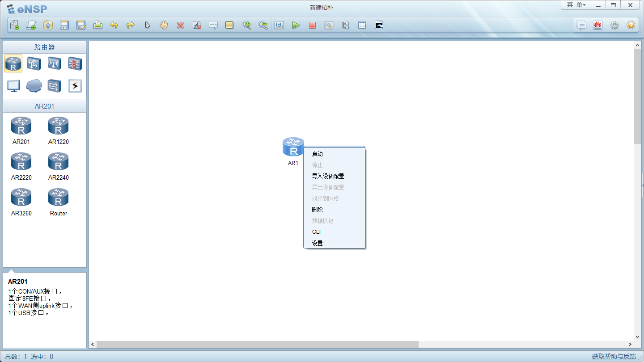This screenshot has height=362, width=644.
Task: Click the red X delete tool
Action: point(180,25)
